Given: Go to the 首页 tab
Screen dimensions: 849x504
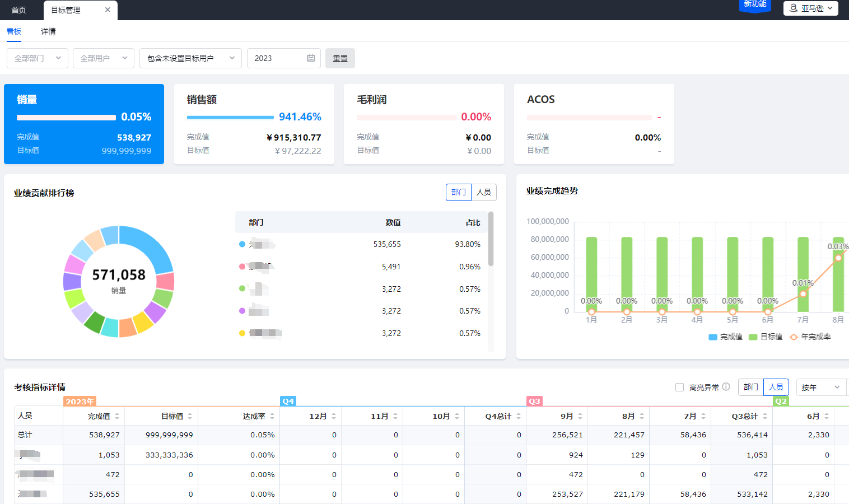Looking at the screenshot, I should point(19,10).
